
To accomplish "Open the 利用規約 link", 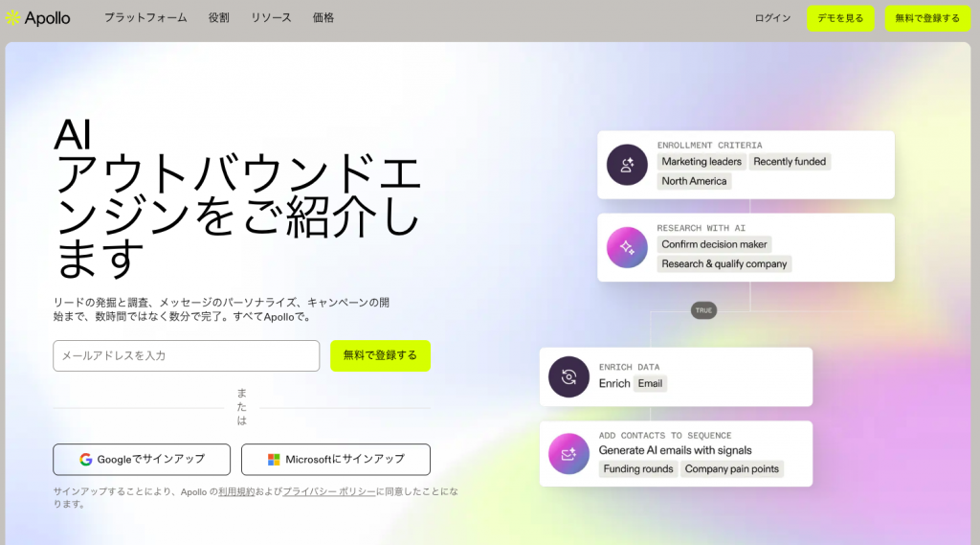I will point(235,491).
